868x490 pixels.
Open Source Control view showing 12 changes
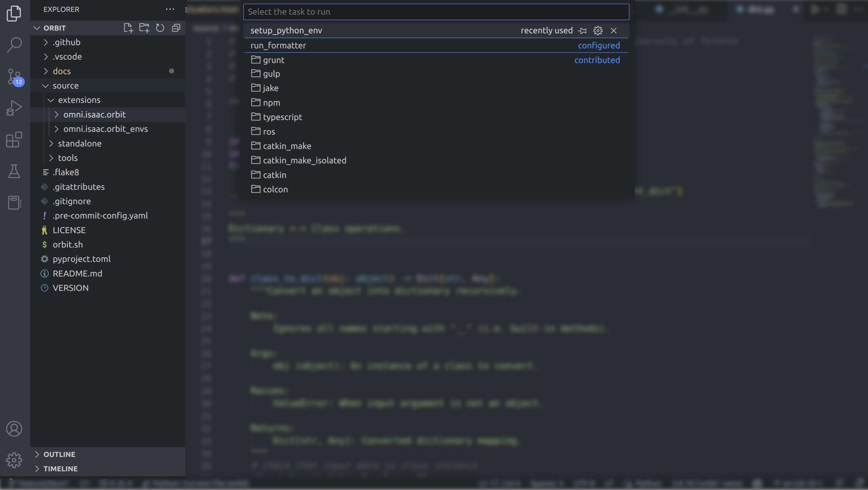tap(14, 77)
